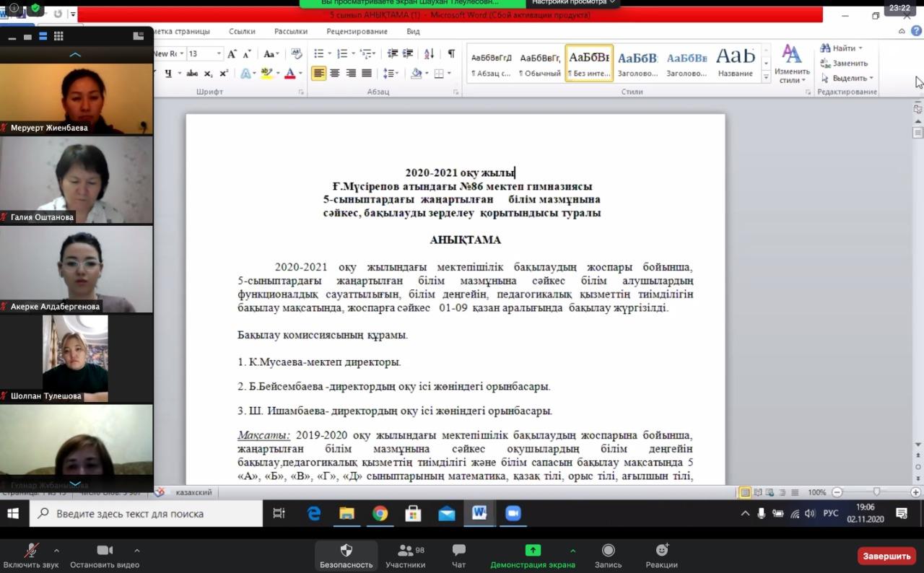Switch Zoom video panel to grid view

tap(58, 36)
